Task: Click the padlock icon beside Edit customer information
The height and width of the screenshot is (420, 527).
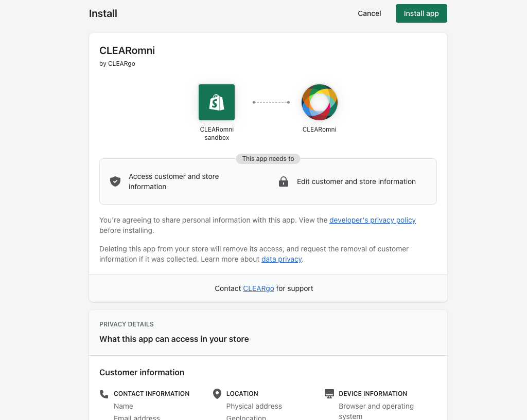Action: click(284, 181)
